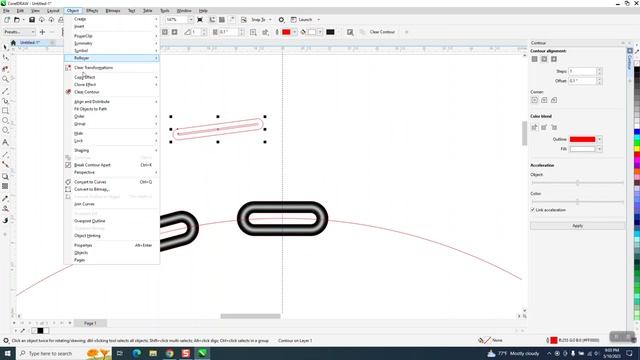Open File Explorer on the taskbar
This screenshot has width=640, height=360.
coord(153,353)
